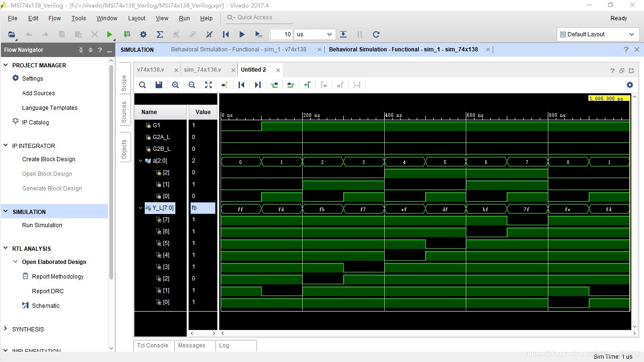This screenshot has width=644, height=362.
Task: Save waveform configuration icon
Action: coord(159,85)
